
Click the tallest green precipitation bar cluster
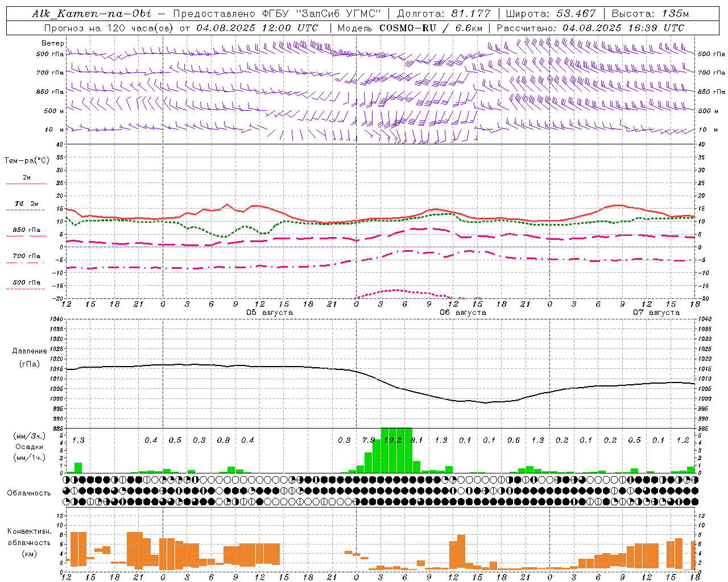pos(396,450)
